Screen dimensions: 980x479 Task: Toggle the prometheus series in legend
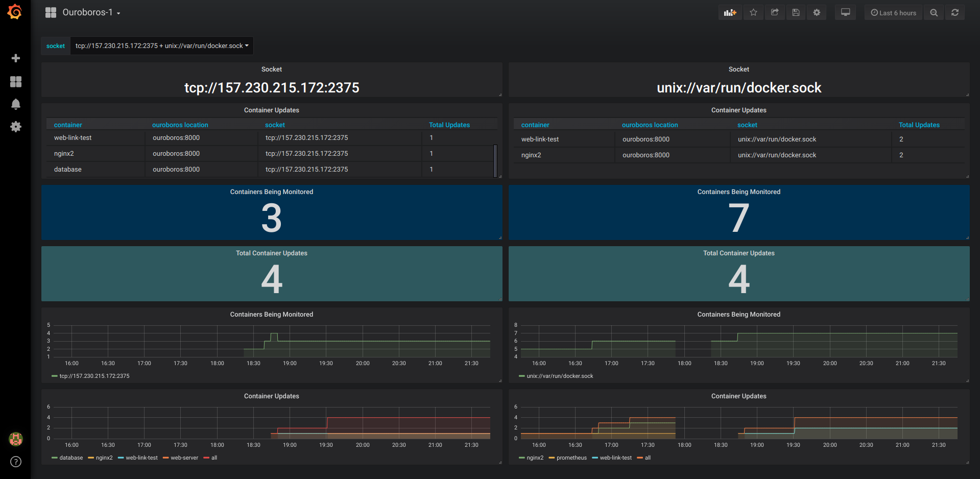(571, 458)
